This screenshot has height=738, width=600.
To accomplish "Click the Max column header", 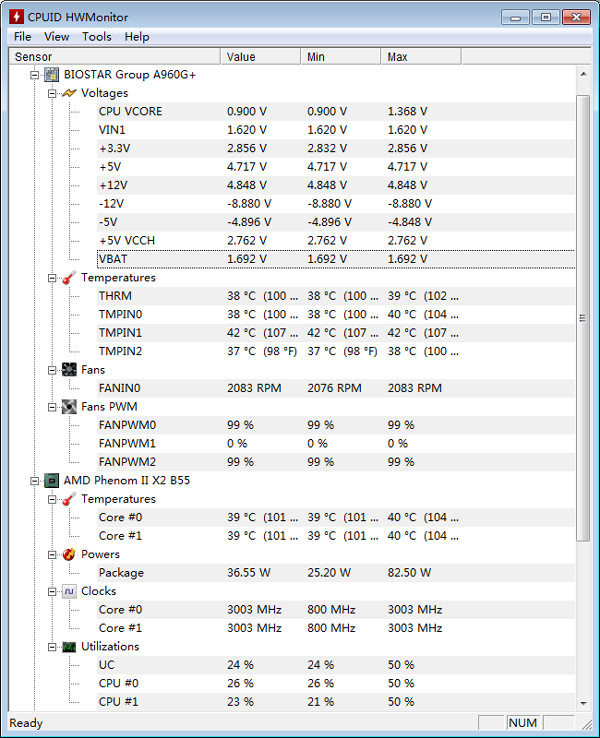I will click(421, 56).
